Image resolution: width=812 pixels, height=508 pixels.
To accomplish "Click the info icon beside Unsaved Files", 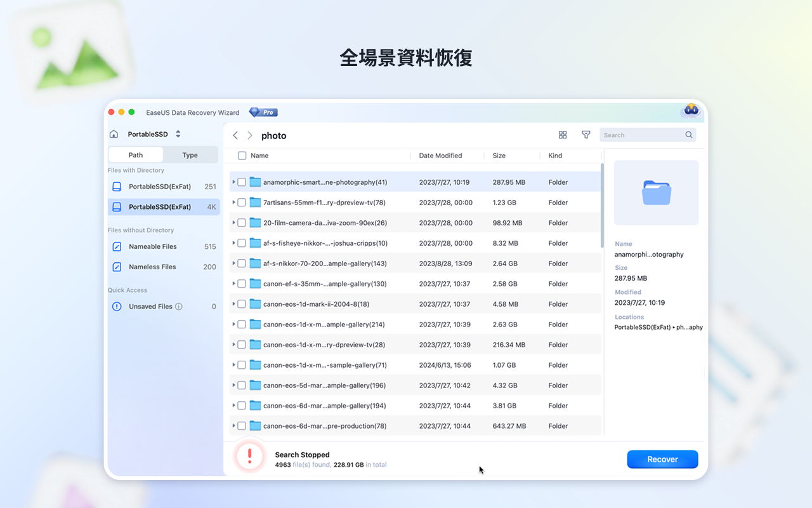I will coord(179,306).
